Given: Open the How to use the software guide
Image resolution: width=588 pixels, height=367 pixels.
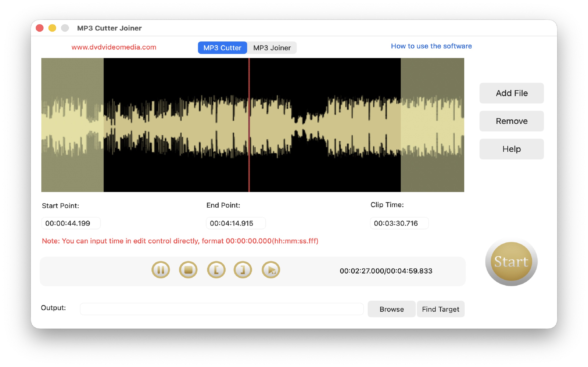Looking at the screenshot, I should click(x=431, y=46).
